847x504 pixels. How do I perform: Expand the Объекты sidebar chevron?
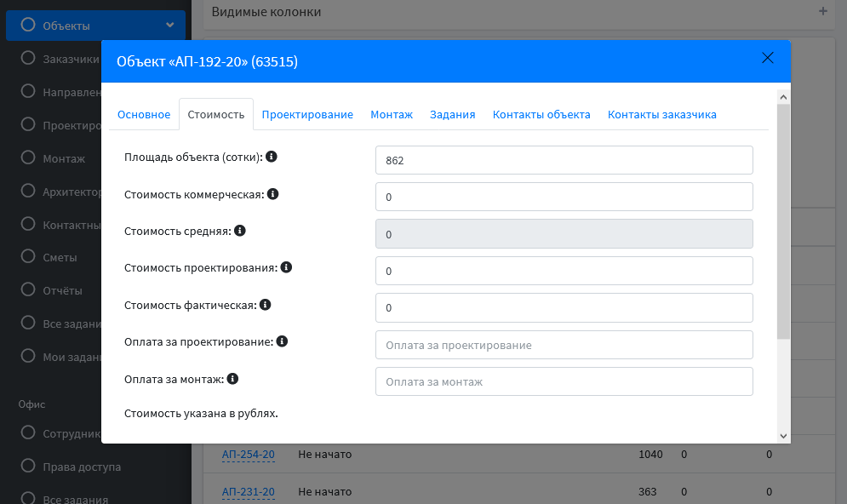click(170, 25)
